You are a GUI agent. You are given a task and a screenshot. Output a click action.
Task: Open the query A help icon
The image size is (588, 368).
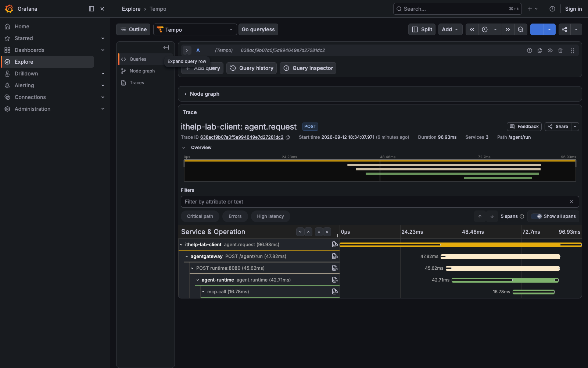coord(530,50)
